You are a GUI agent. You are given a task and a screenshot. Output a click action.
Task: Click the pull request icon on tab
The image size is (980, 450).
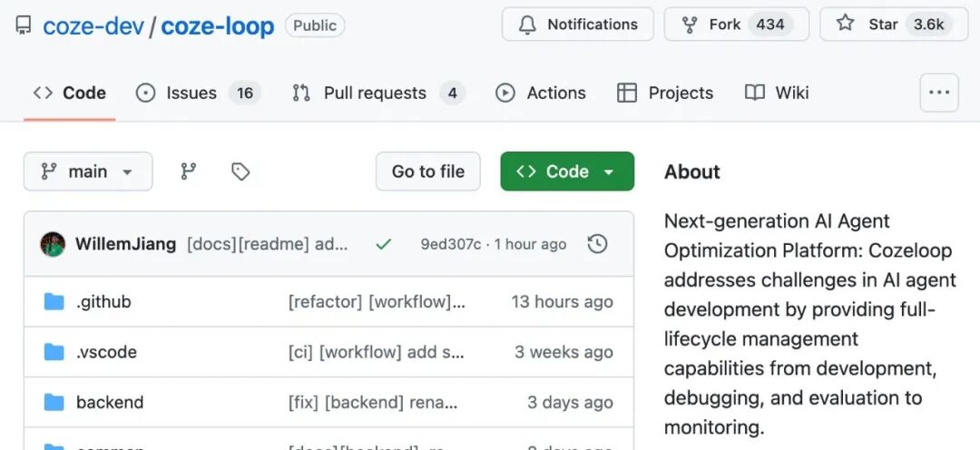pyautogui.click(x=301, y=93)
